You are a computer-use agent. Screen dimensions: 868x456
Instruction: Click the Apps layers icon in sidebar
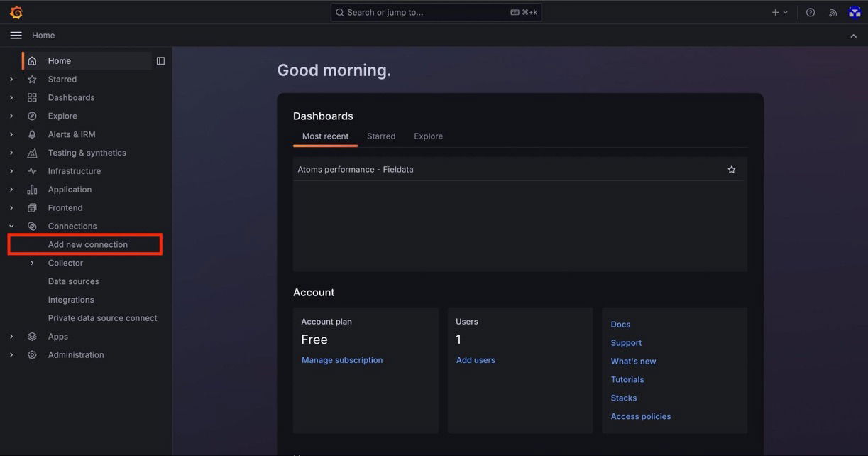(x=32, y=337)
